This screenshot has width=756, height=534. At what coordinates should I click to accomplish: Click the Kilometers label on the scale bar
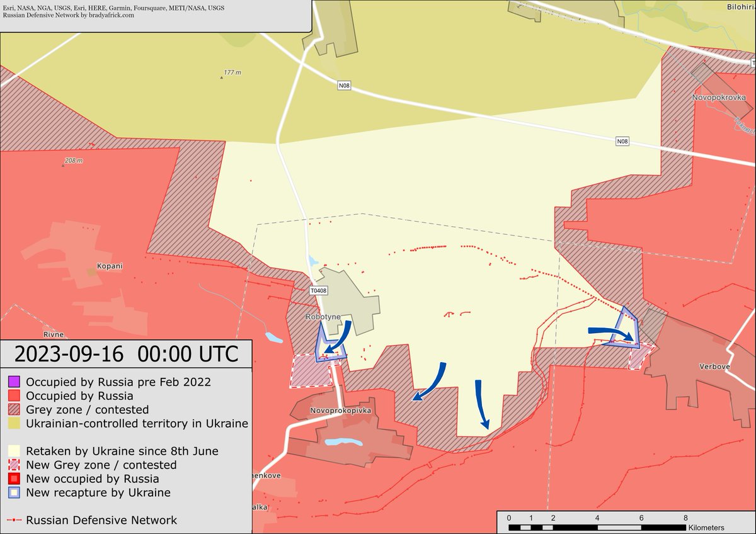[x=706, y=528]
